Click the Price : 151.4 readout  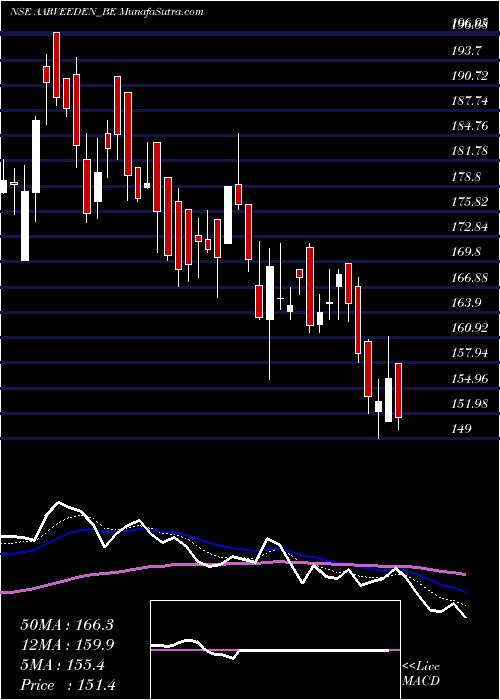coord(68,685)
